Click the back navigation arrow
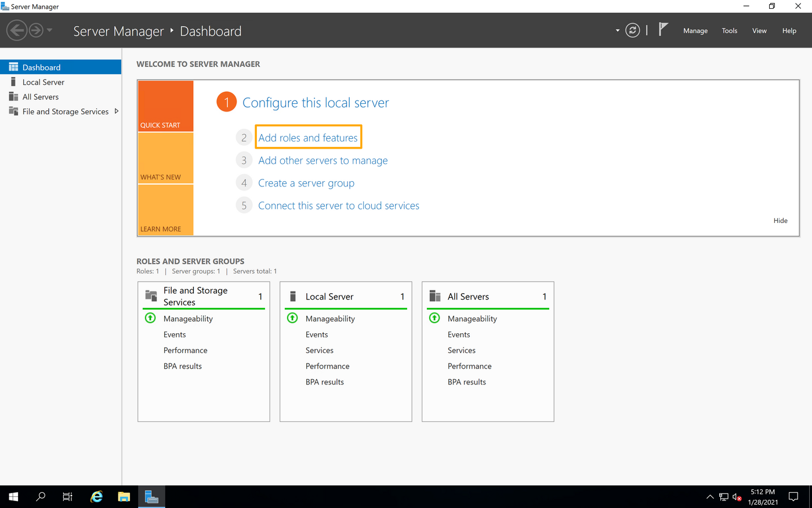Viewport: 812px width, 508px height. coord(17,30)
